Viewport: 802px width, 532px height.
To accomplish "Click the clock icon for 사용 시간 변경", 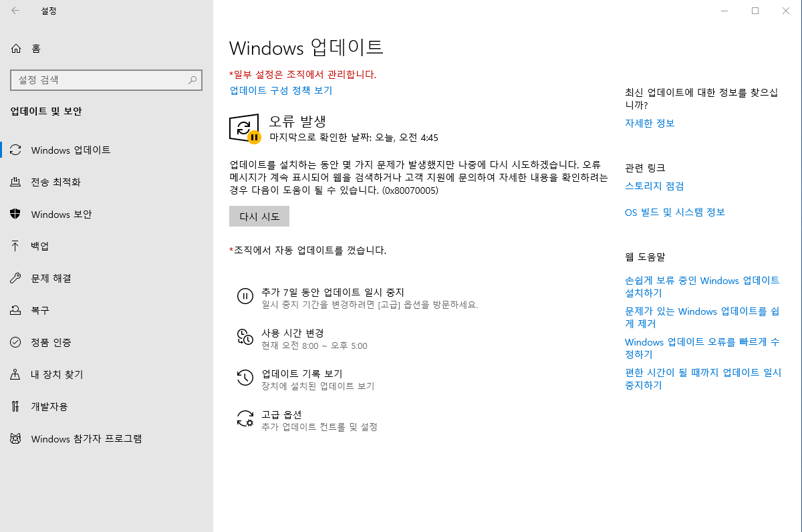I will tap(245, 338).
